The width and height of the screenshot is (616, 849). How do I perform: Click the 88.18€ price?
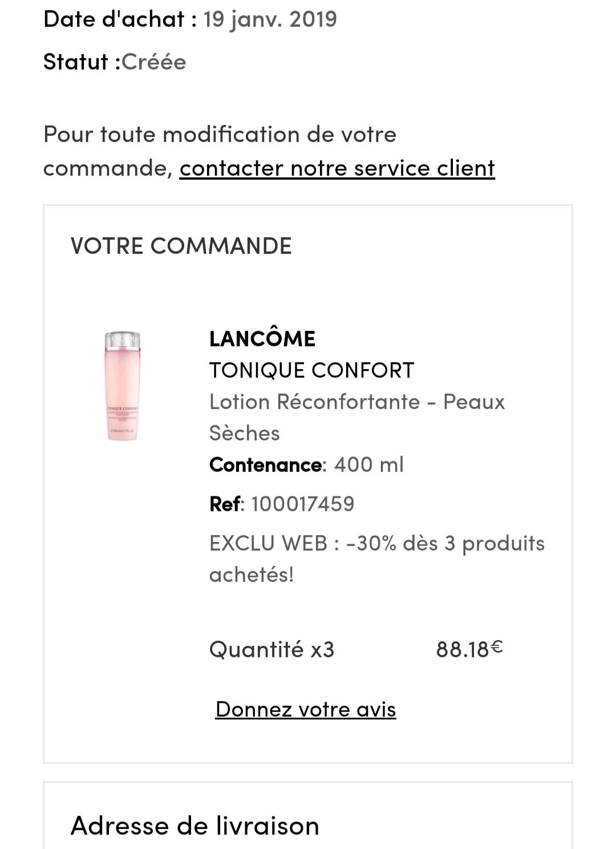pos(469,649)
